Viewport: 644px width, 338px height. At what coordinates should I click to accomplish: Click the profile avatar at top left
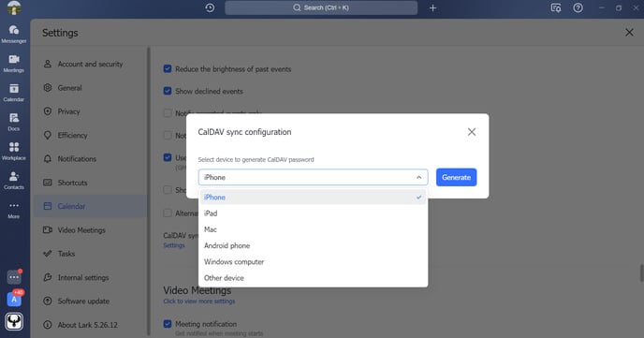(x=14, y=7)
